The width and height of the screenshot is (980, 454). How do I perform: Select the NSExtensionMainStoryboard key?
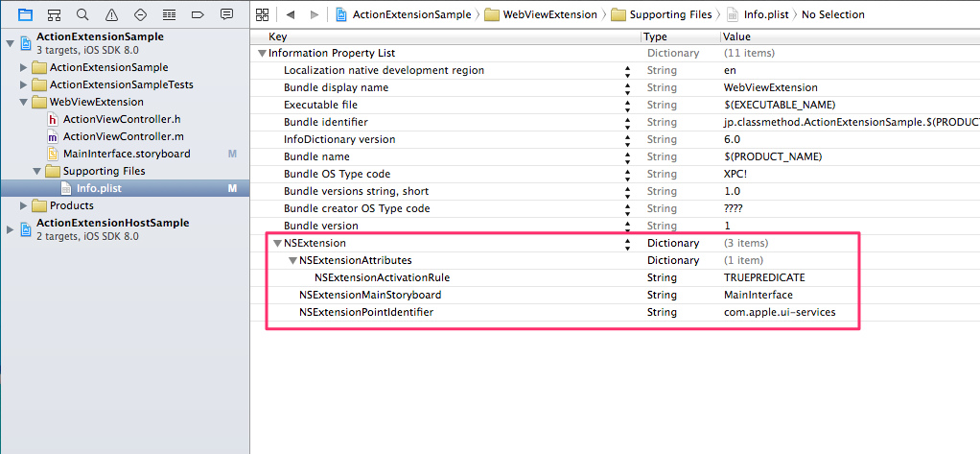point(370,295)
